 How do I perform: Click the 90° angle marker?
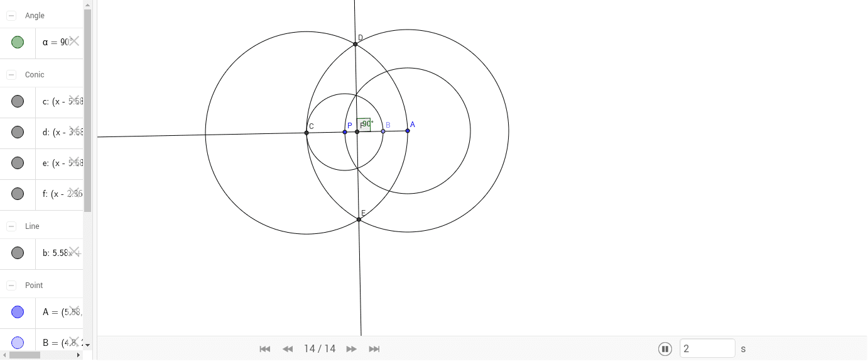pyautogui.click(x=364, y=125)
